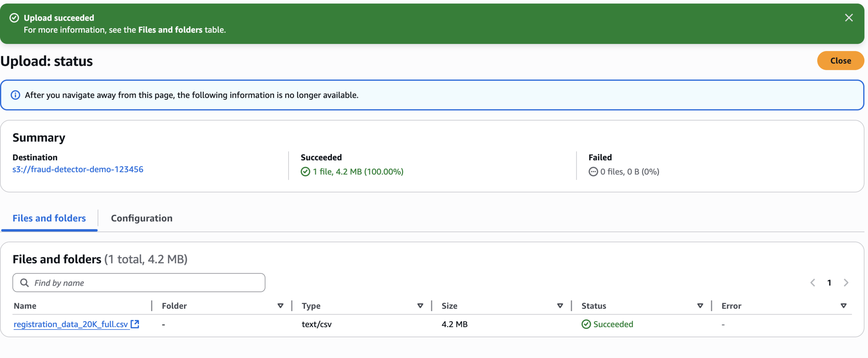This screenshot has width=868, height=358.
Task: Click 'Files and folders (1 total, 4.2 MB)' heading
Action: [x=100, y=259]
